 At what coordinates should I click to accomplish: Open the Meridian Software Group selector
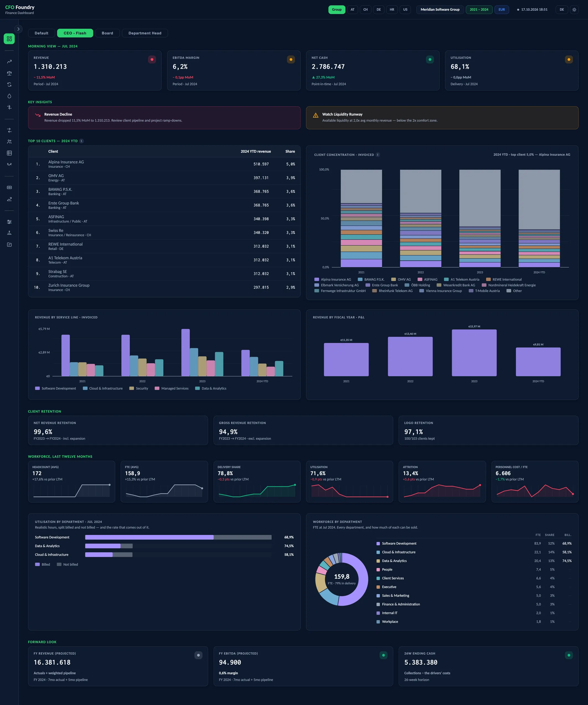[440, 9]
